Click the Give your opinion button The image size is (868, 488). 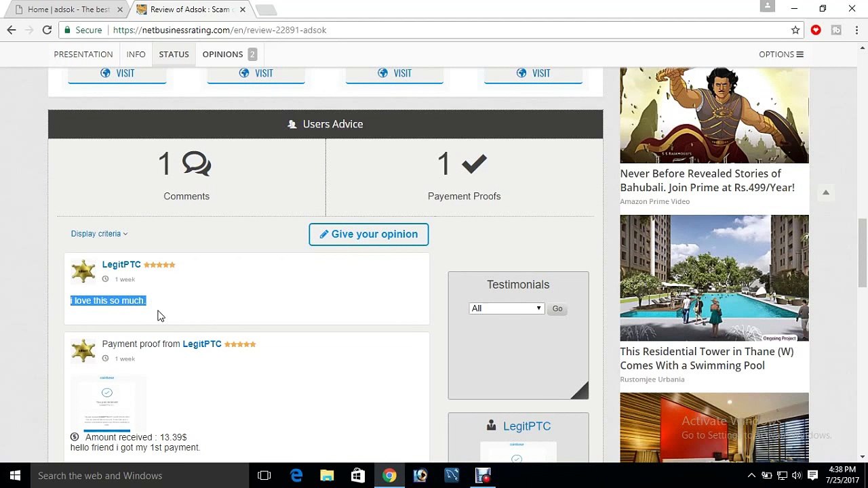click(x=369, y=234)
